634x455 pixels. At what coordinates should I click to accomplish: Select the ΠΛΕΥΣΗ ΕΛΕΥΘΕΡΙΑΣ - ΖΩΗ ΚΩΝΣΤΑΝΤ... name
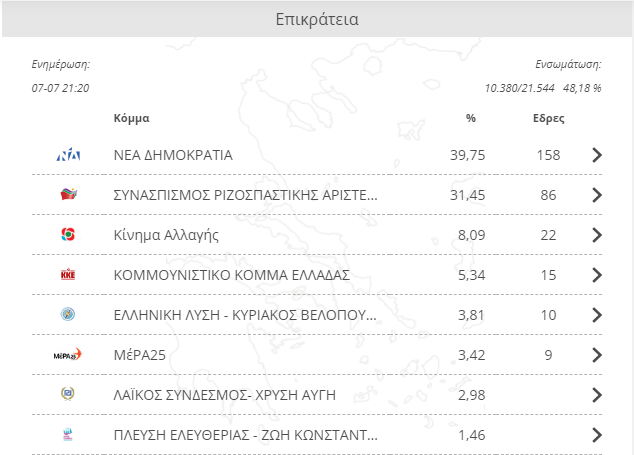[246, 435]
